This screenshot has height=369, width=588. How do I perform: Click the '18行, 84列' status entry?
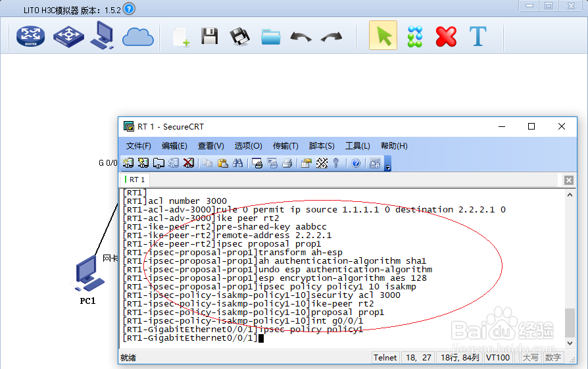tap(460, 358)
